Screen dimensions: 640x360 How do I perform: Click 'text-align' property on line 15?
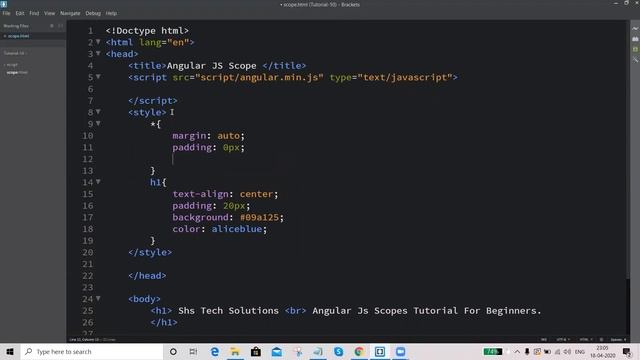pos(200,194)
